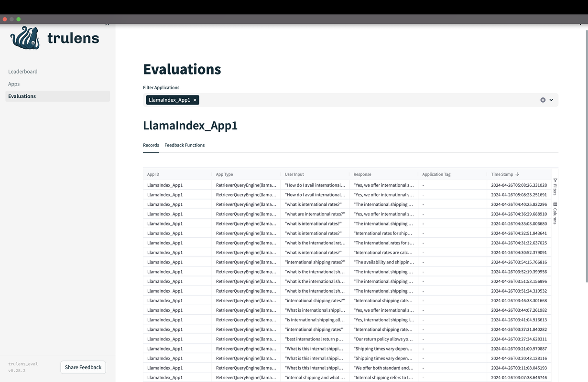This screenshot has width=588, height=382.
Task: Select record with timestamp 2024-04-26T03:44:07.261982
Action: (347, 310)
